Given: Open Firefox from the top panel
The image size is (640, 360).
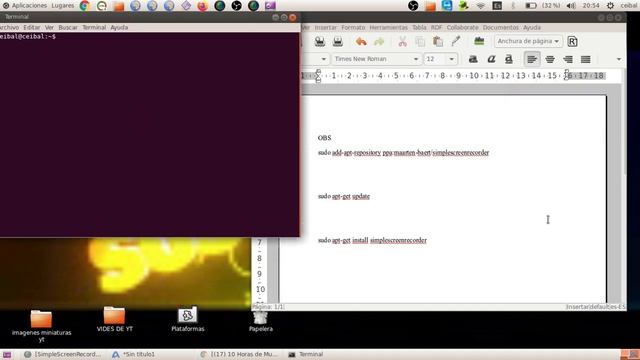Looking at the screenshot, I should (202, 6).
